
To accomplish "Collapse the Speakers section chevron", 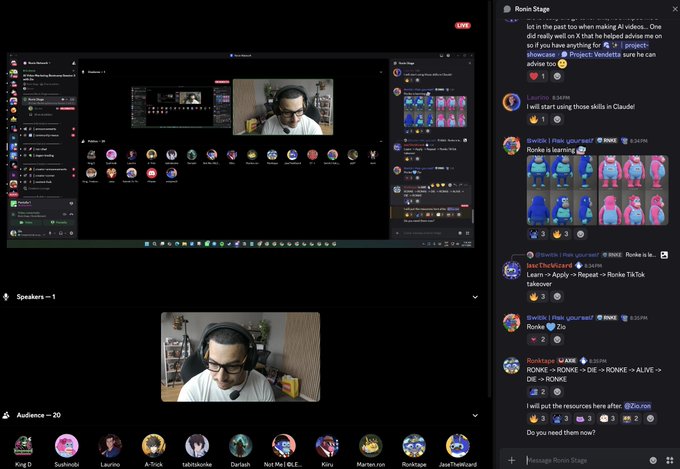I will pos(475,297).
